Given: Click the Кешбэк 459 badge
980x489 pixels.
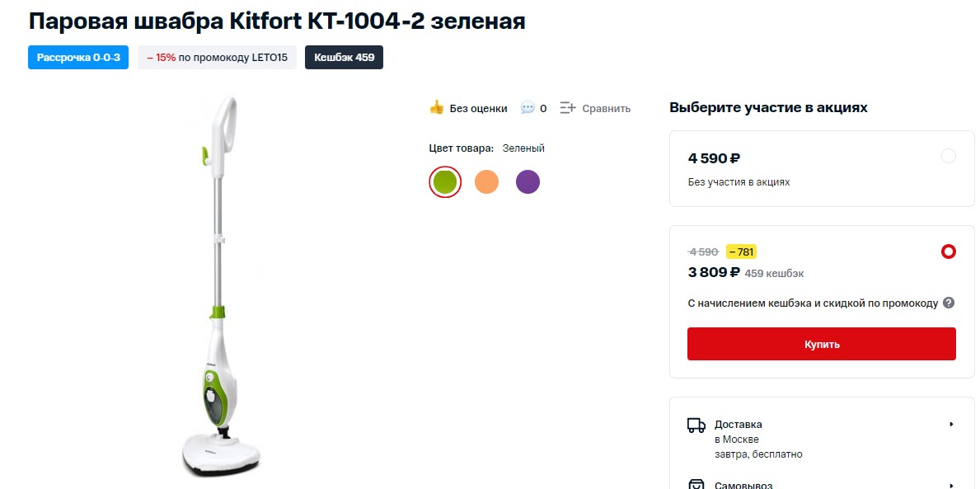Looking at the screenshot, I should pos(344,58).
